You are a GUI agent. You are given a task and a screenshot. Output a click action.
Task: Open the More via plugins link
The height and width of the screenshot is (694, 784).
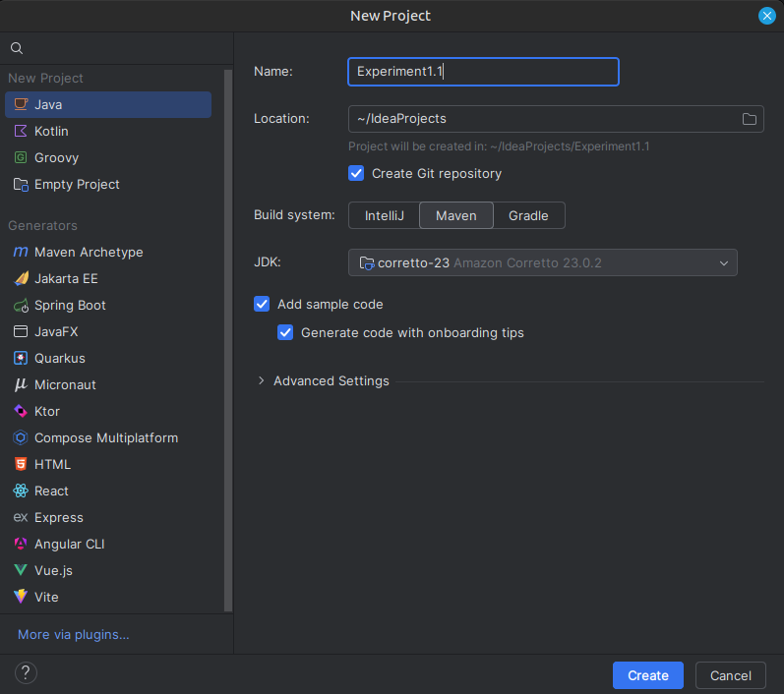74,634
